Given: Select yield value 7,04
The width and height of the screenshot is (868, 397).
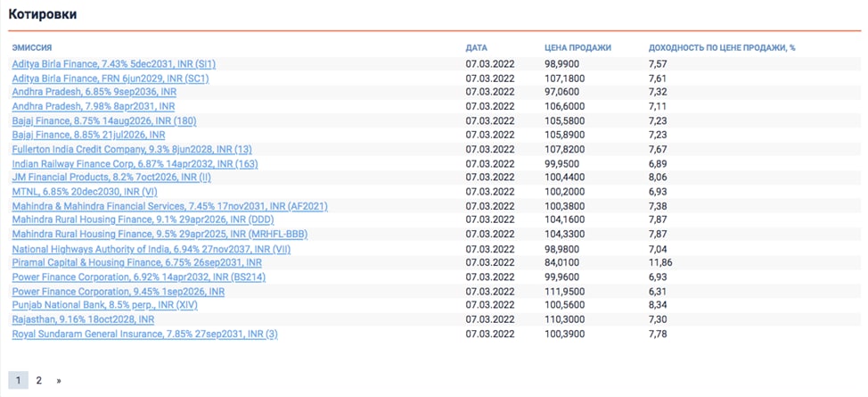Looking at the screenshot, I should point(658,249).
